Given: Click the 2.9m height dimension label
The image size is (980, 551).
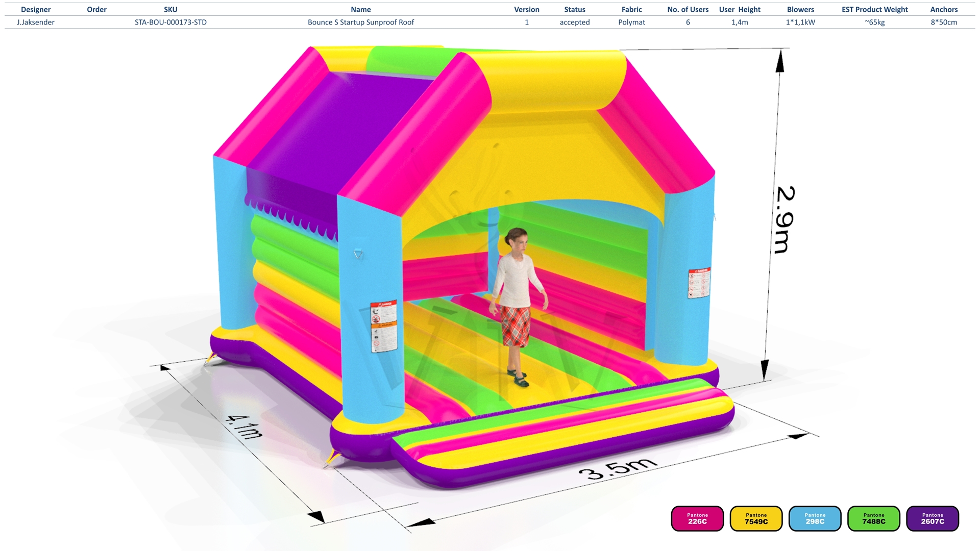Looking at the screenshot, I should click(x=785, y=219).
